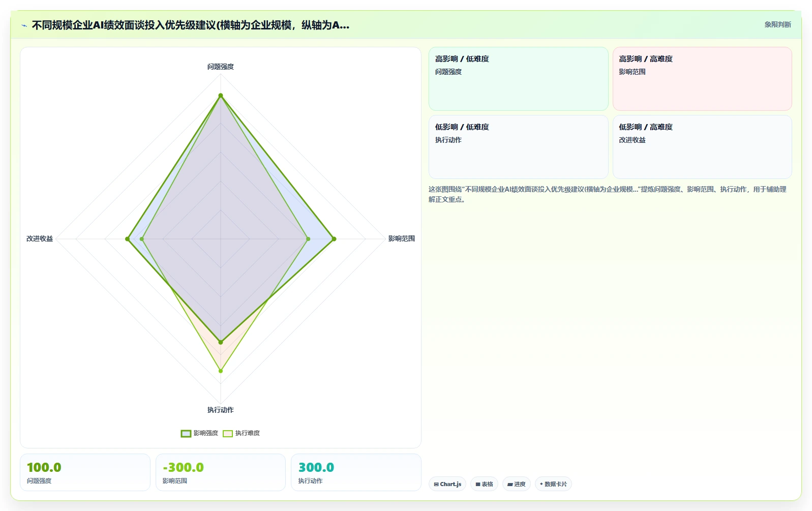Click the description paragraph starting 这张图围绕

coord(608,194)
